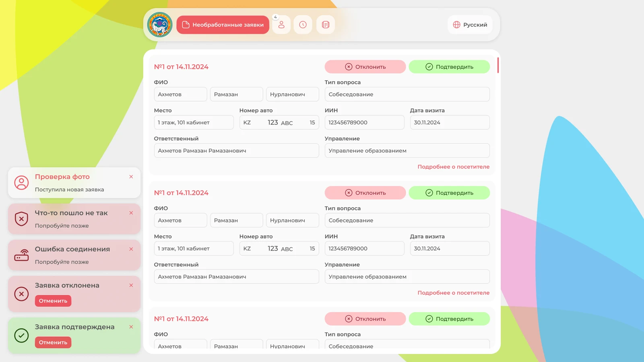Click Отклонить on the third request card
644x362 pixels.
click(365, 319)
